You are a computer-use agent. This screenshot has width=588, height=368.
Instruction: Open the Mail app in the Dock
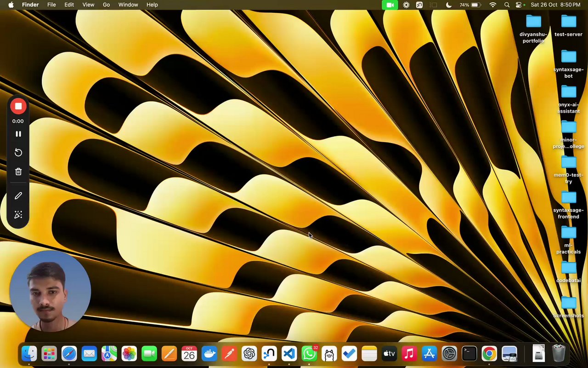pos(89,353)
